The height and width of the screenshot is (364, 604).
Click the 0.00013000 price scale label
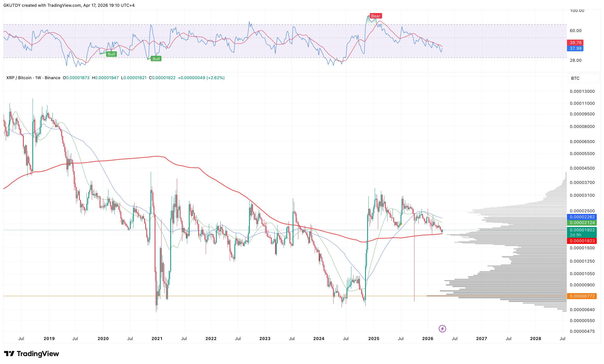[582, 91]
